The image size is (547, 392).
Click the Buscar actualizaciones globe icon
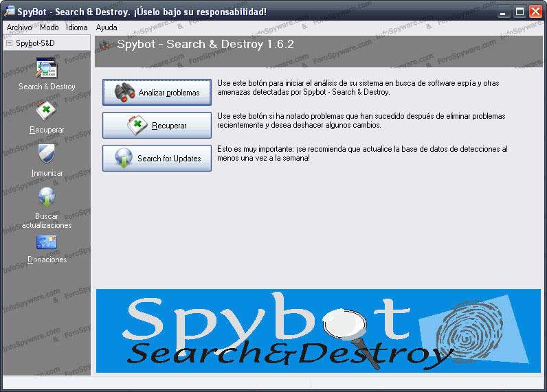(47, 197)
